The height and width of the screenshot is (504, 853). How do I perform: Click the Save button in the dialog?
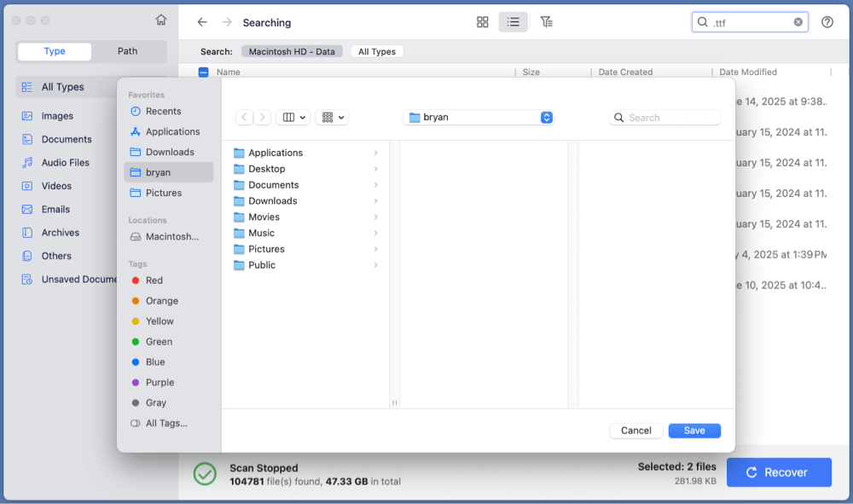click(x=694, y=431)
